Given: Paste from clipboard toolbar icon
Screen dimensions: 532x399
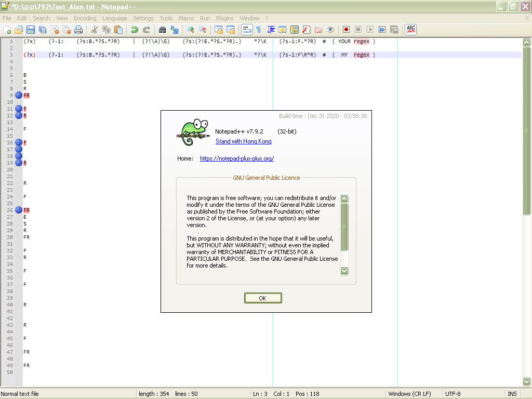Looking at the screenshot, I should tap(118, 30).
